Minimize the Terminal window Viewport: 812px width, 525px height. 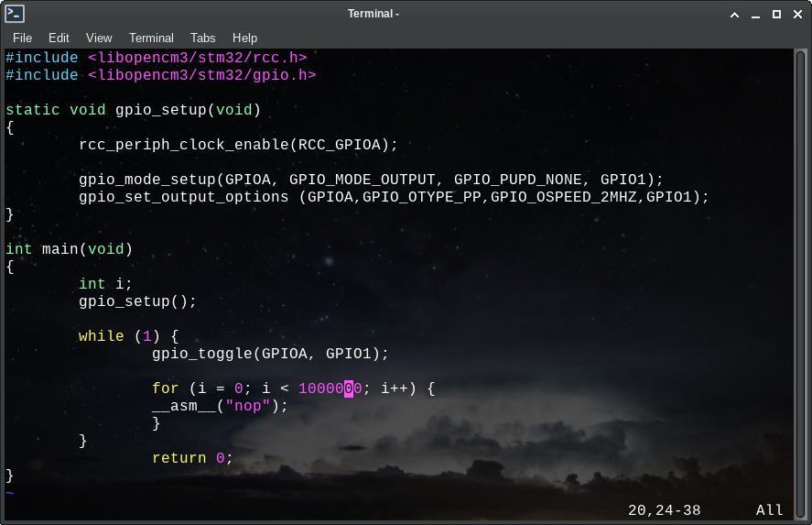coord(755,15)
